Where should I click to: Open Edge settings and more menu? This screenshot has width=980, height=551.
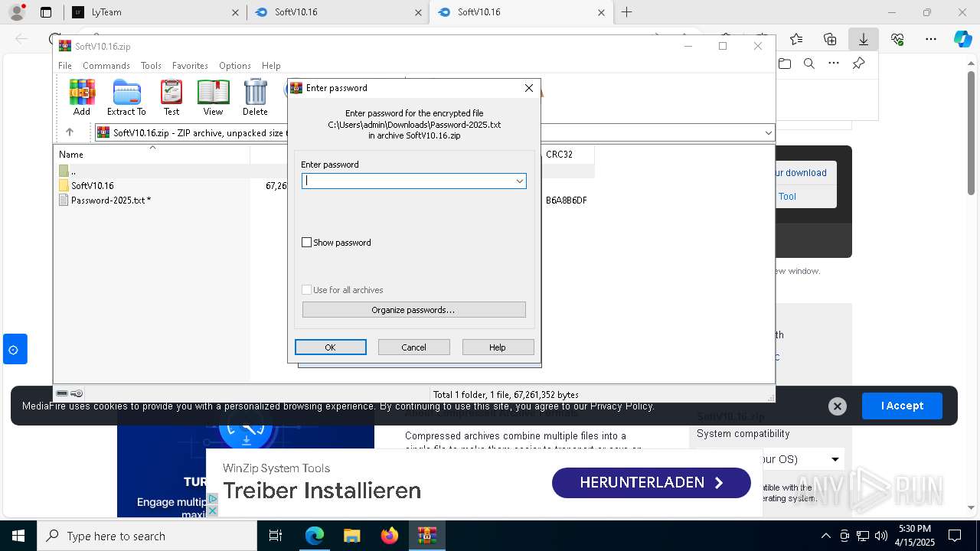tap(931, 39)
